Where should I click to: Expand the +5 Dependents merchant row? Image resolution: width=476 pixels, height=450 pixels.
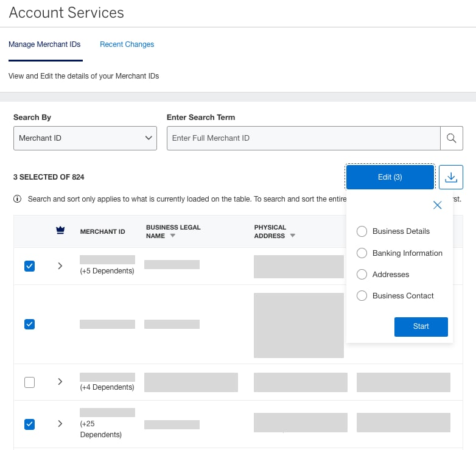[x=60, y=266]
